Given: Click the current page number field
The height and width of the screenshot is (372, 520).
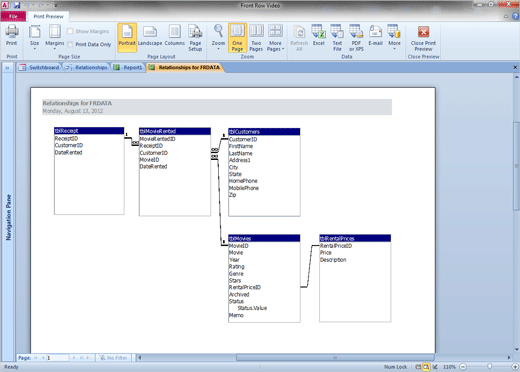Looking at the screenshot, I should point(57,358).
